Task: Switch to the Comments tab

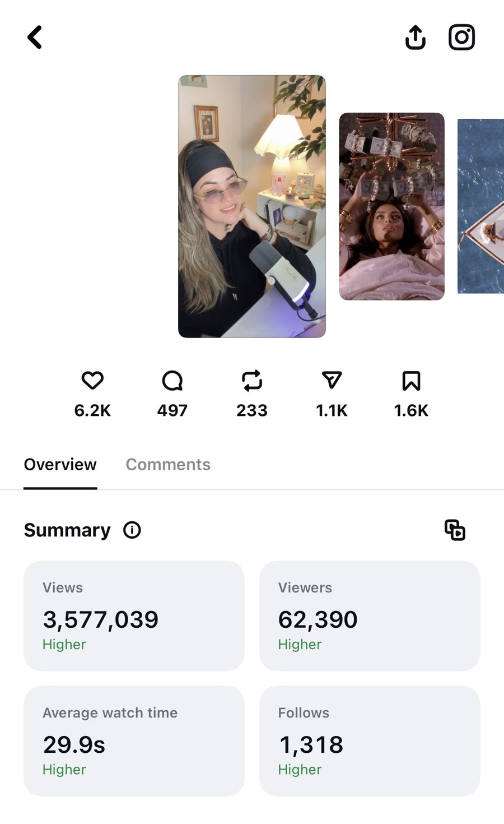Action: pos(168,465)
